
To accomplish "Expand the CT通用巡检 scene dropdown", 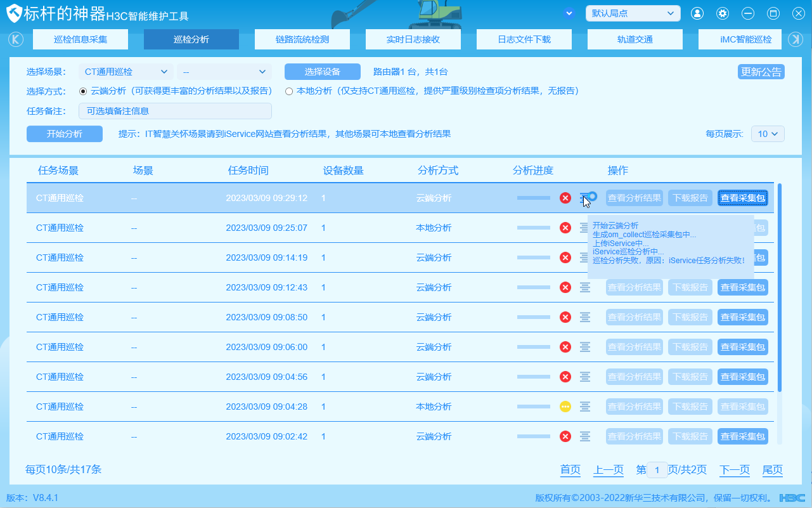I will coord(126,72).
